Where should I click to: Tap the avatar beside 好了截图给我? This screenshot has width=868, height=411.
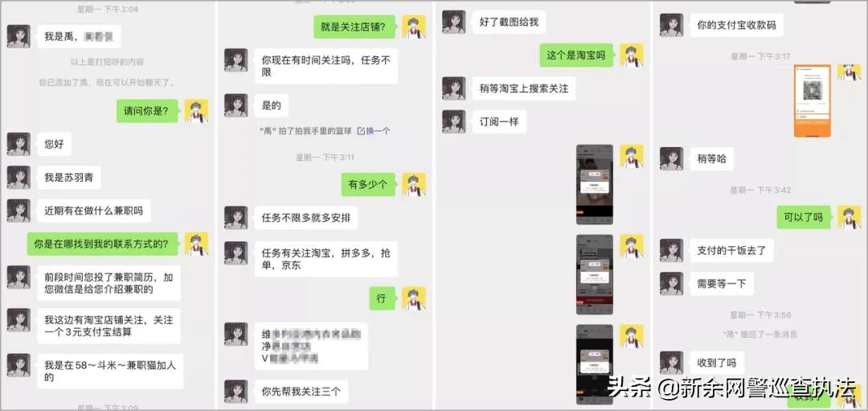click(x=453, y=23)
